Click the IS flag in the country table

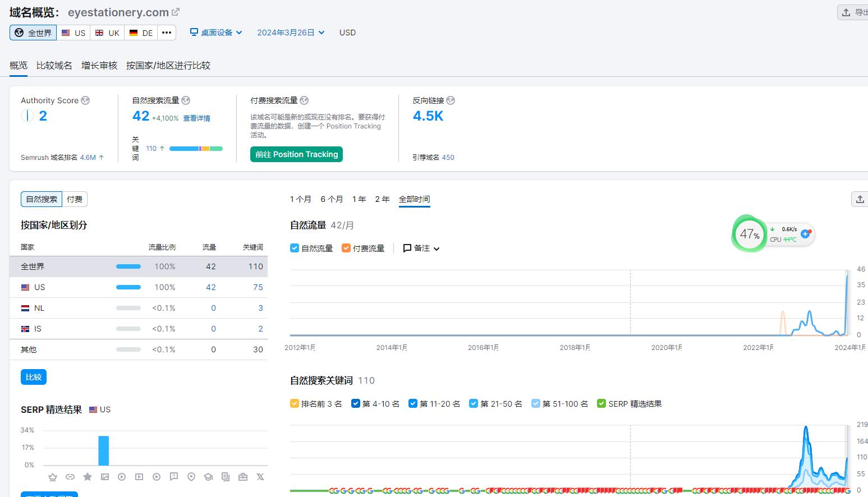point(25,329)
